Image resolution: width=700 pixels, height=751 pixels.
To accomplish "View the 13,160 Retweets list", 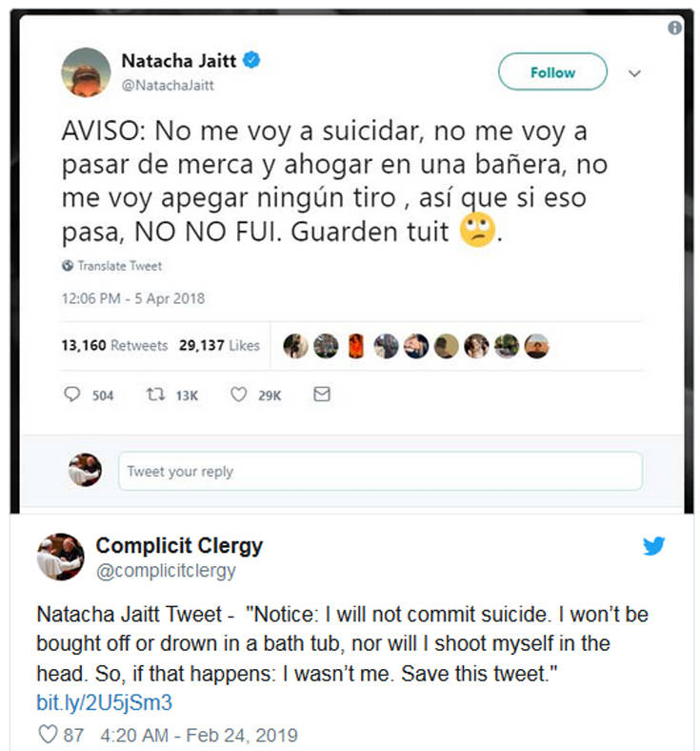I will click(x=114, y=345).
